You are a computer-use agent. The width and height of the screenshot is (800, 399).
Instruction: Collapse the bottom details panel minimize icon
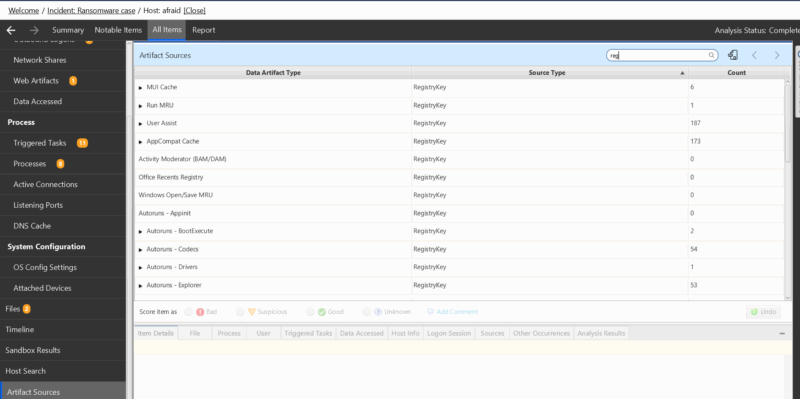click(x=783, y=333)
